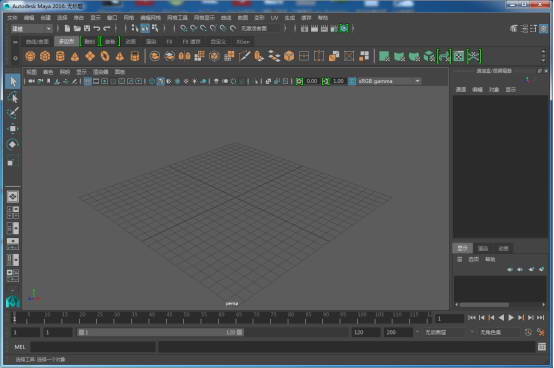Image resolution: width=554 pixels, height=368 pixels.
Task: Toggle the film gate panel icon
Action: tap(96, 82)
